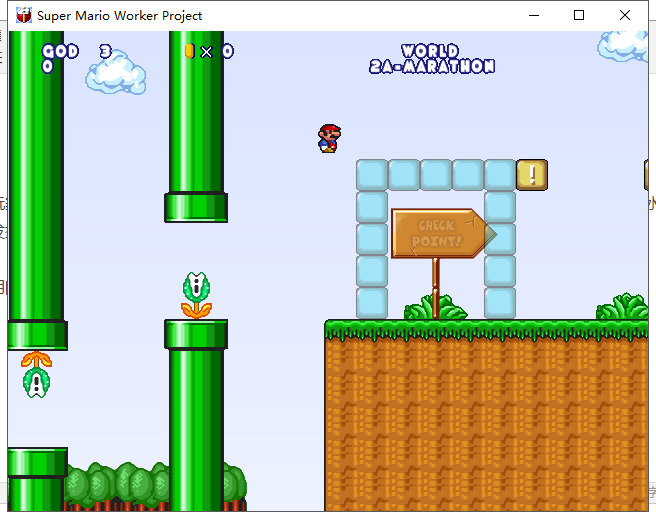Click the Super Mario Worker Project app icon
Screen dimensions: 656x519
pyautogui.click(x=24, y=15)
